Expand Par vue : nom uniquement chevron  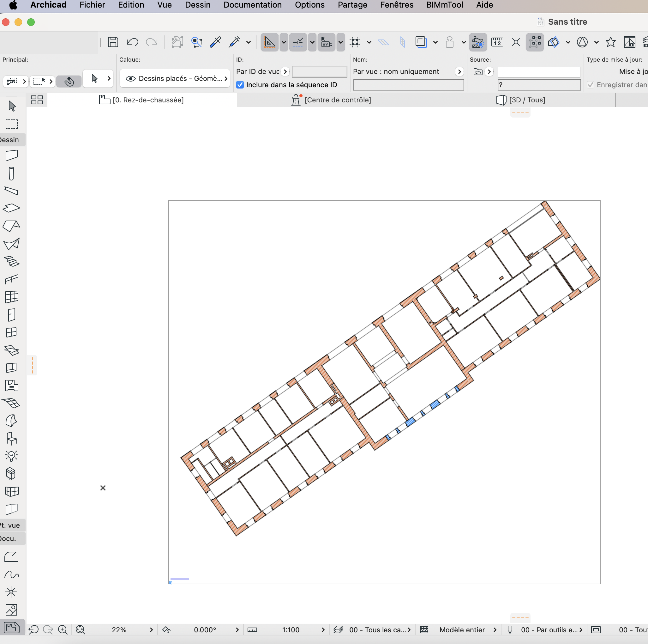click(x=459, y=71)
